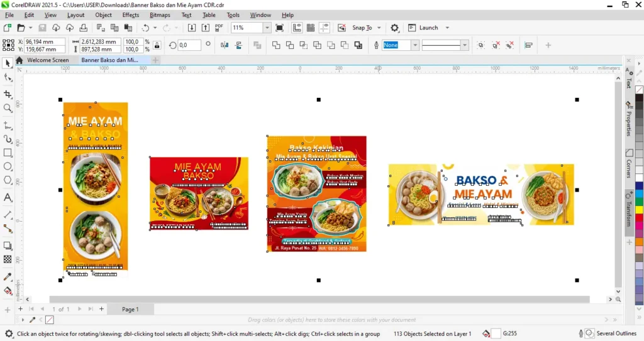Select the Polygon tool
Screen dimensions: 644x341
tap(8, 180)
